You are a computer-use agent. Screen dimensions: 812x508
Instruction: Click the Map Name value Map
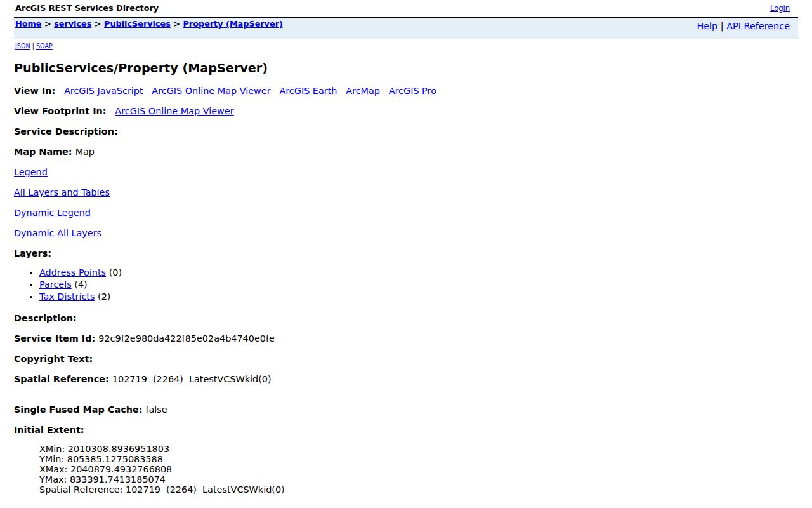coord(84,152)
